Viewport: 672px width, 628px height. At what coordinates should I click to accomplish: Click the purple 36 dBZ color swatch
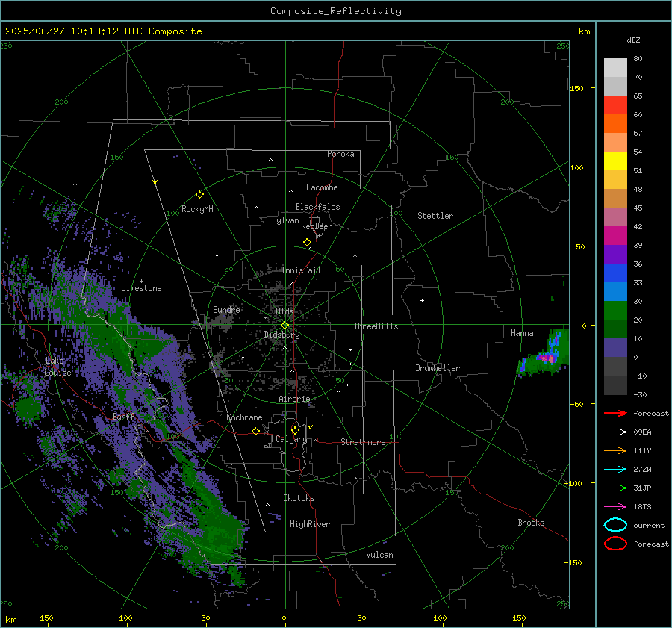tap(615, 255)
